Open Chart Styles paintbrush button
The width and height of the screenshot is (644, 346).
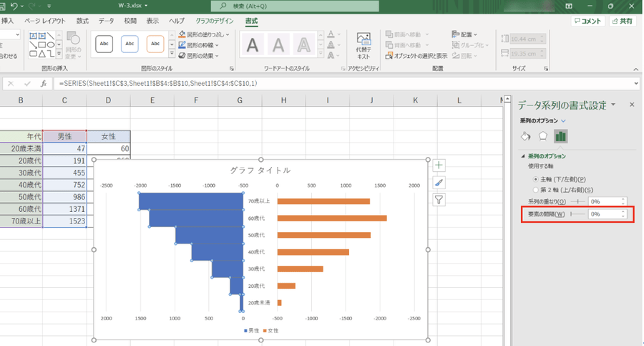pyautogui.click(x=439, y=183)
